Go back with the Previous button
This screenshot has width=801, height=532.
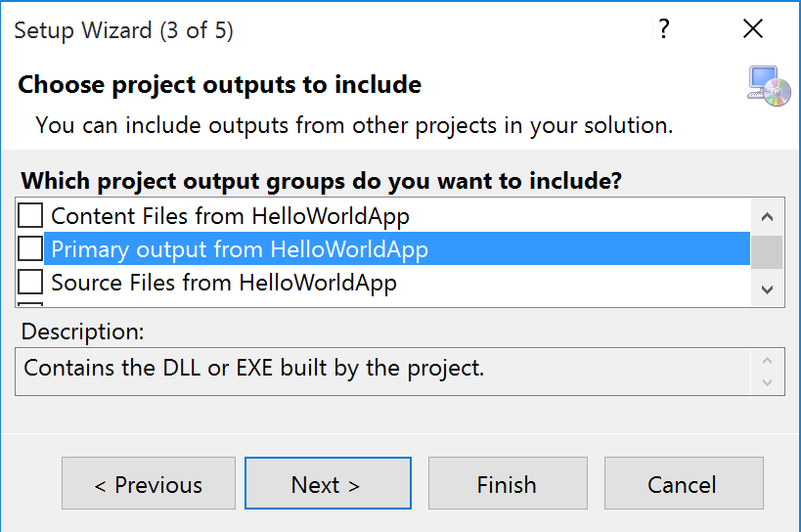point(149,483)
